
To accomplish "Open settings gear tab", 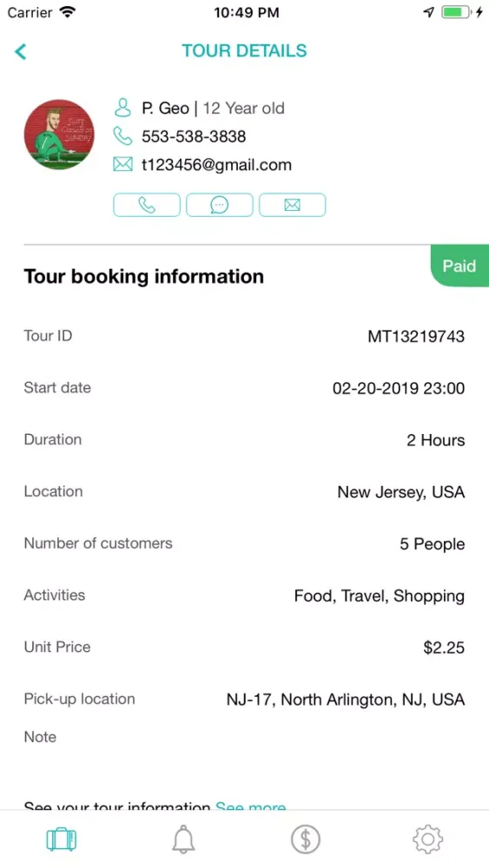I will [x=428, y=839].
